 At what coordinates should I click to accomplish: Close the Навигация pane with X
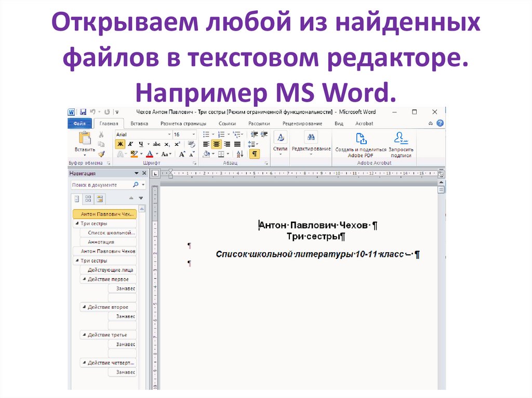144,173
